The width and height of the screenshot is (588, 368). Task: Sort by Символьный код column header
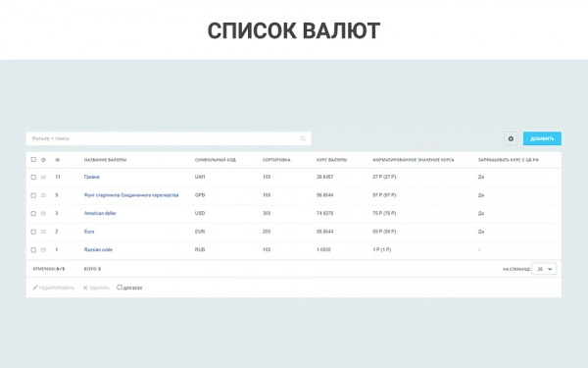click(216, 160)
